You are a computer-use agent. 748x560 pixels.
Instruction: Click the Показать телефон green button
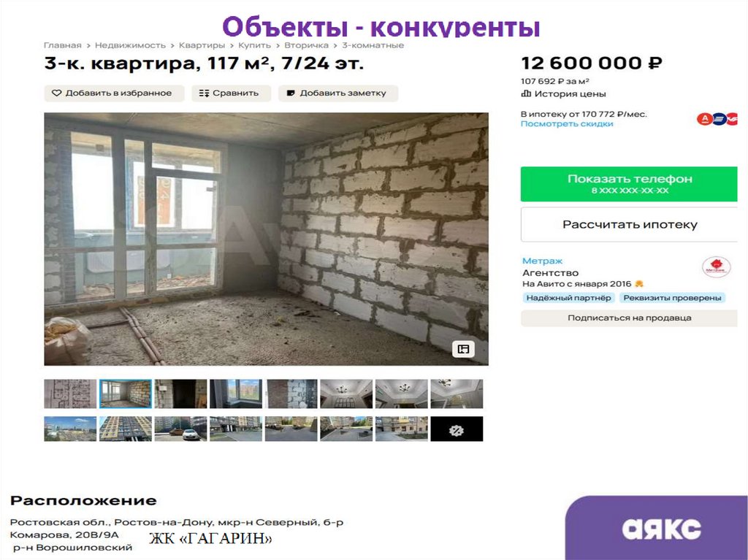tap(629, 184)
